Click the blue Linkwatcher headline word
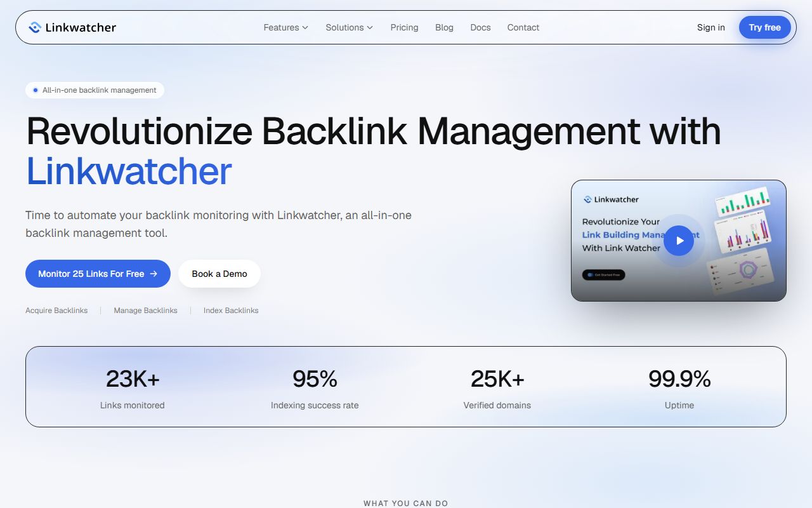 click(x=129, y=171)
